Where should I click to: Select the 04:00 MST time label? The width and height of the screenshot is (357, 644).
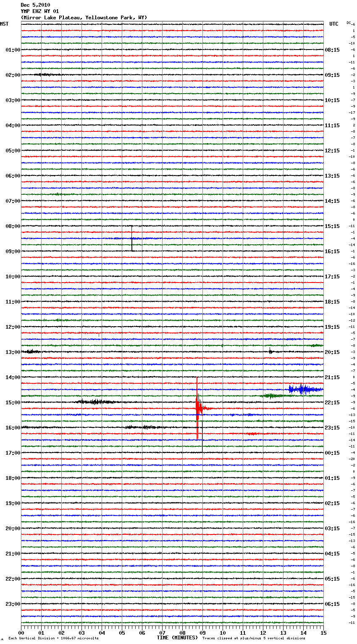[13, 126]
